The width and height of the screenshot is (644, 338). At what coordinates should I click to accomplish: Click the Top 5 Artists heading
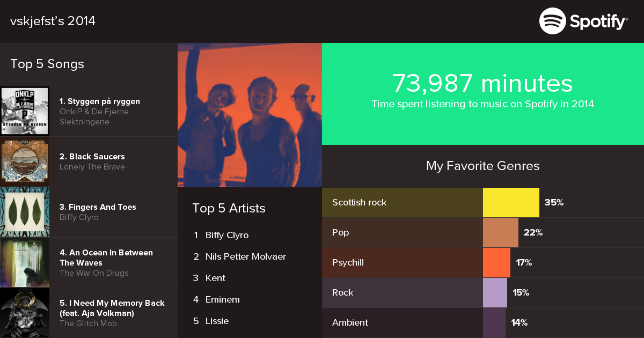229,208
